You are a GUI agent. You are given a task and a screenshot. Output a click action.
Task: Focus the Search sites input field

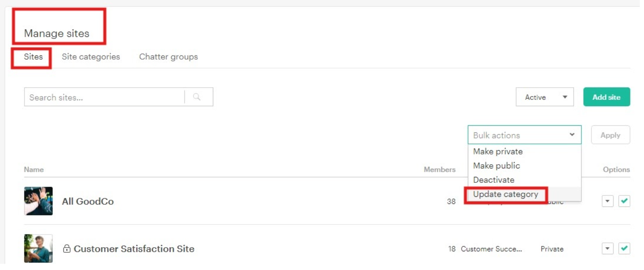(x=104, y=97)
